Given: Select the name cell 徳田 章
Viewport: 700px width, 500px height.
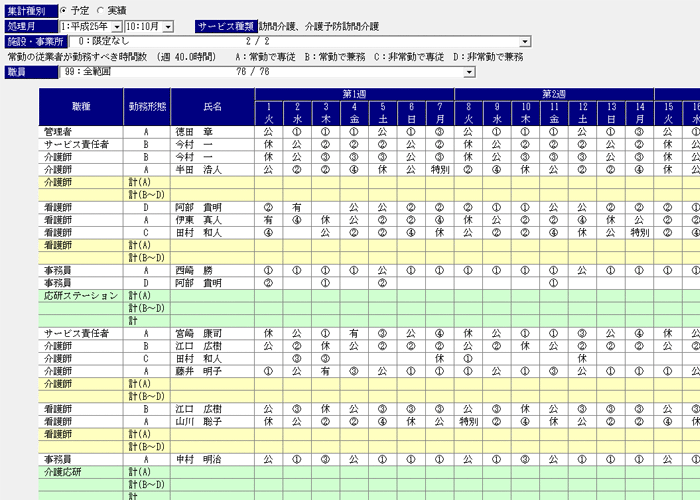Looking at the screenshot, I should tap(212, 132).
